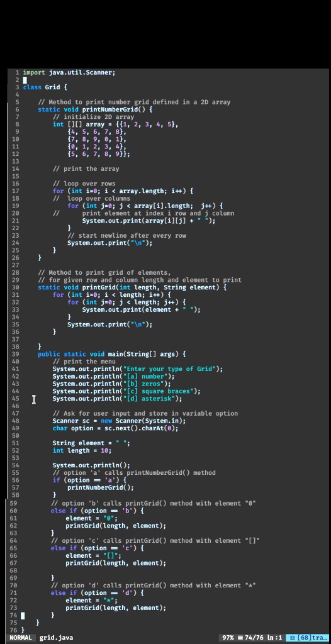Click the [68]tra… trailing whitespace warning
This screenshot has height=644, width=331.
point(308,638)
